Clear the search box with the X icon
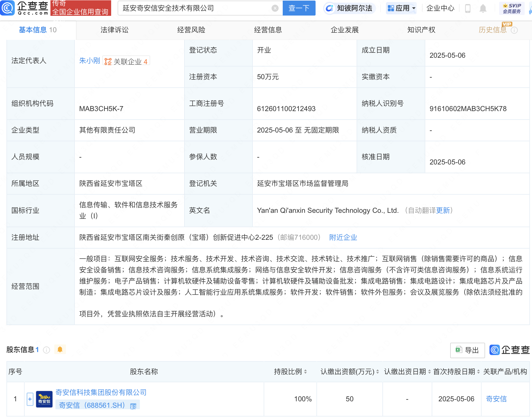 [x=275, y=8]
